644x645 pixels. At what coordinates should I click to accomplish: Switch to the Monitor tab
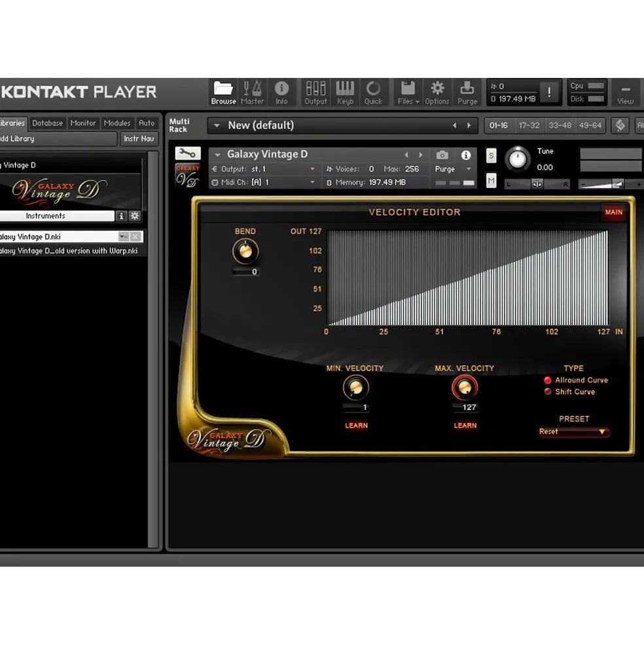[82, 123]
